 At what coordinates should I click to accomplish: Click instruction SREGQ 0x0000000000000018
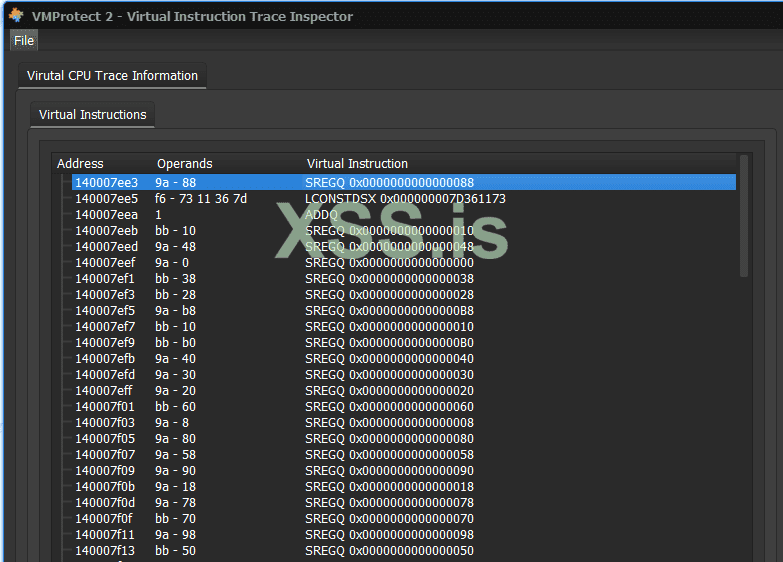(390, 486)
